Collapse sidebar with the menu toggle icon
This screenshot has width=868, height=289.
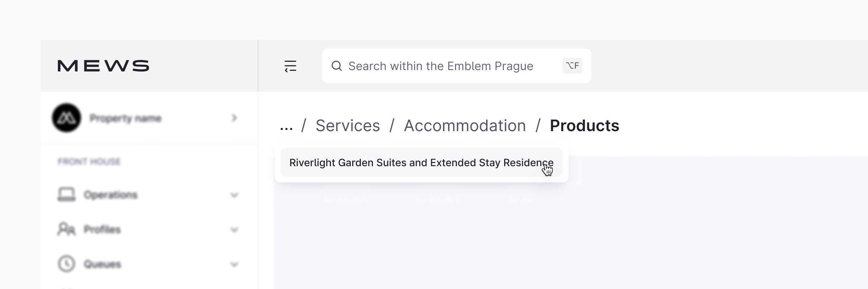pyautogui.click(x=290, y=66)
